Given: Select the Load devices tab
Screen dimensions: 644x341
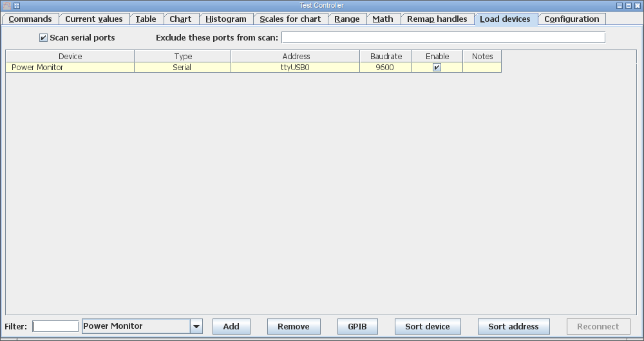Looking at the screenshot, I should [x=506, y=19].
